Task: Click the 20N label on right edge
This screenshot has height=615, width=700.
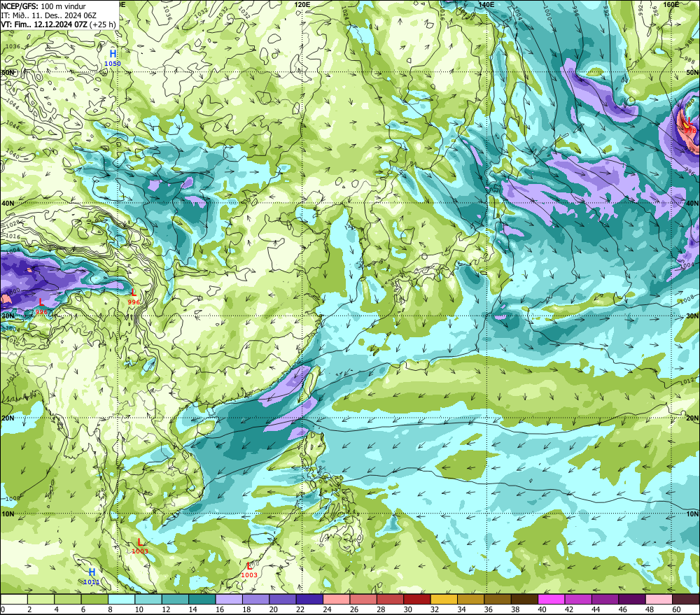Action: [x=692, y=418]
